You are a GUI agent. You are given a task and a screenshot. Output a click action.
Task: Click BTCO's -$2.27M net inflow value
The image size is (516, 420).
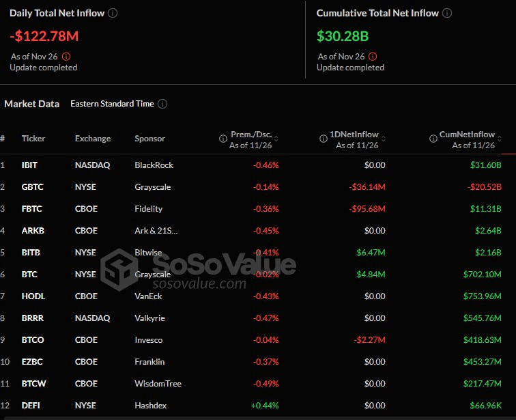coord(369,339)
